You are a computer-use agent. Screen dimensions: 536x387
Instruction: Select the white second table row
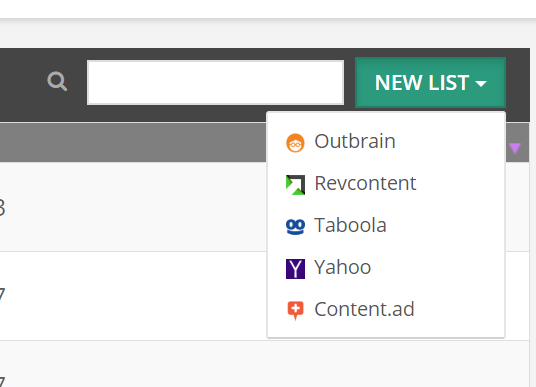(x=133, y=296)
